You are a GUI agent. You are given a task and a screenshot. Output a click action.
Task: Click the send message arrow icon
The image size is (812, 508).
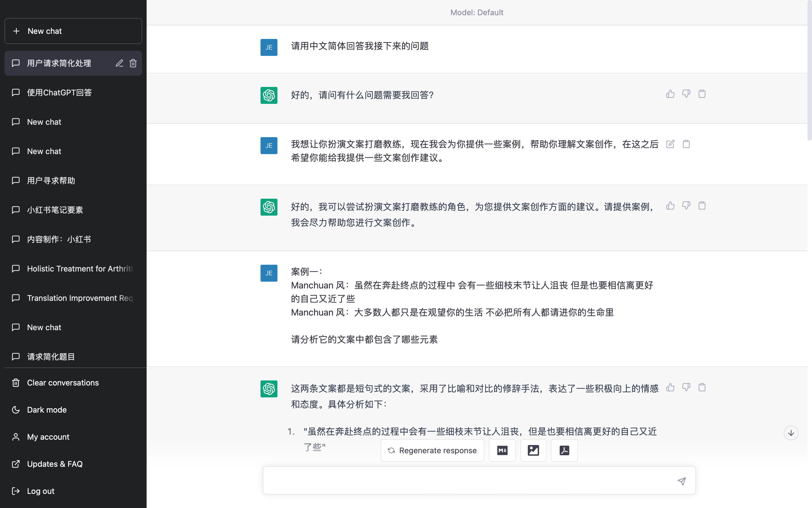point(681,481)
